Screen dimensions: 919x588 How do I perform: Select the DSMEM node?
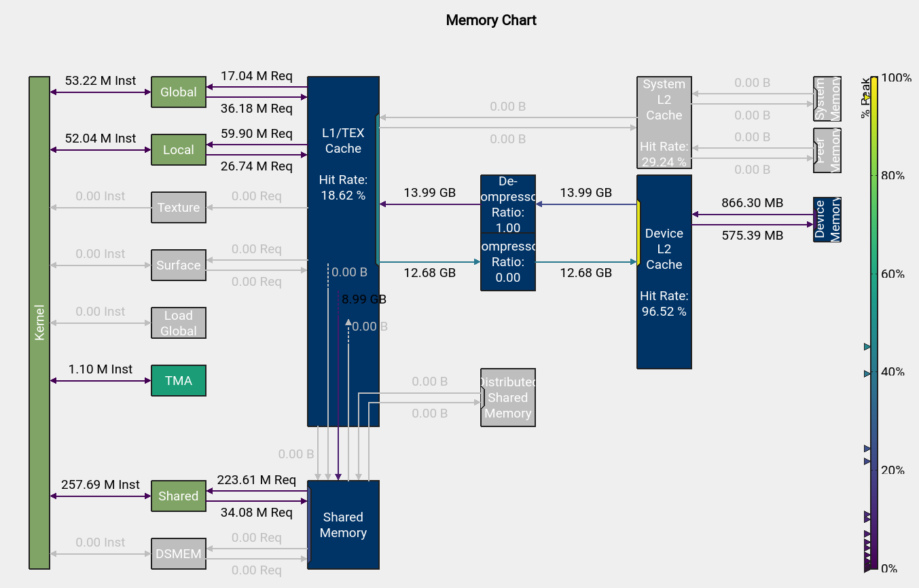coord(179,554)
